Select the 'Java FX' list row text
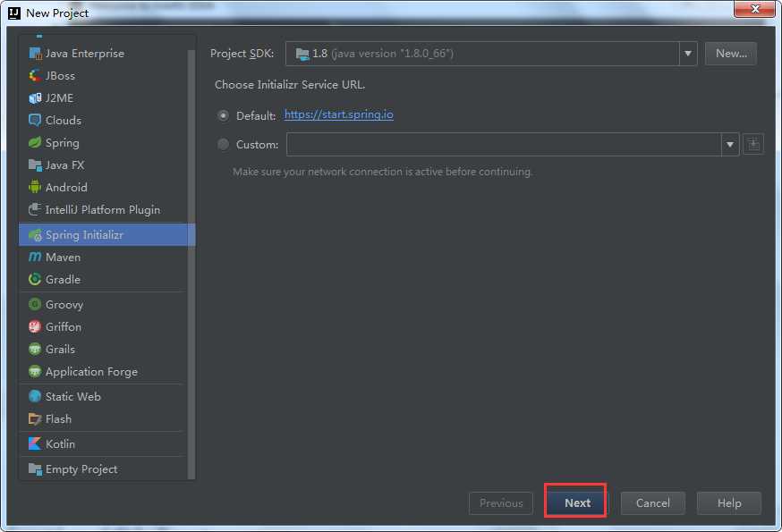782x532 pixels. (64, 165)
